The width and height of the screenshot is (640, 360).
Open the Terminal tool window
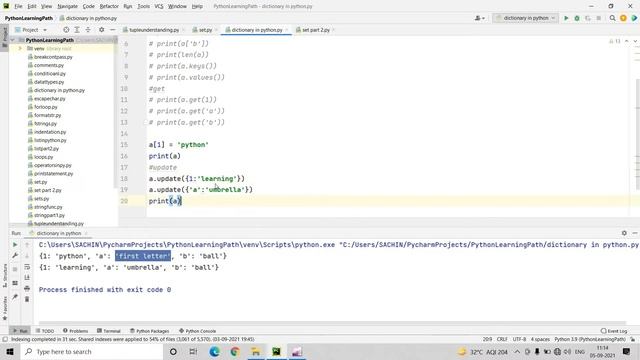tap(109, 331)
